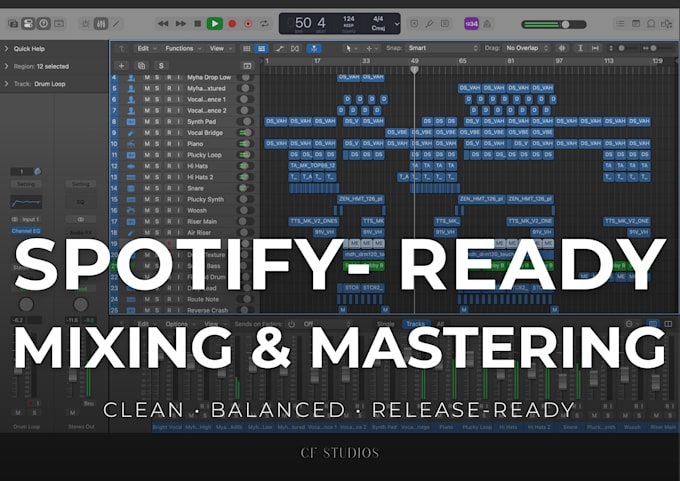Expand the Track: Drum Loop section
This screenshot has height=481, width=680.
(x=7, y=84)
